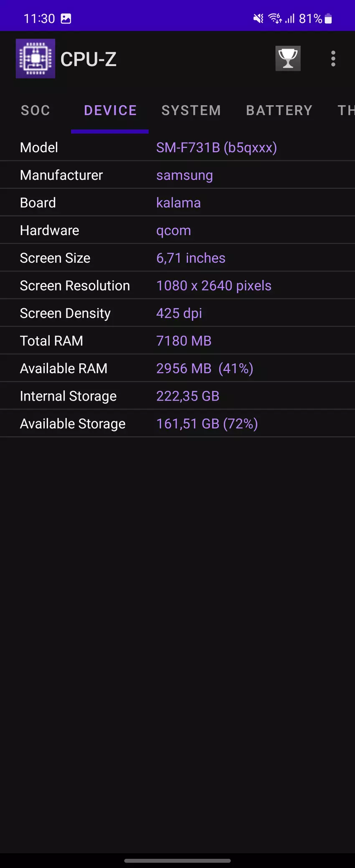
Task: Tap the CPU-Z chip logo icon
Action: coord(35,58)
